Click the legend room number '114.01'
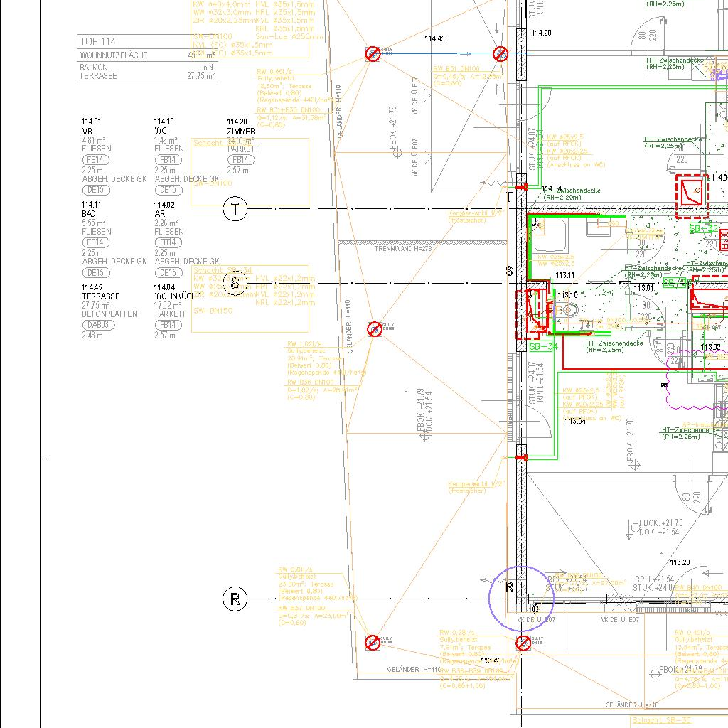 [x=91, y=122]
